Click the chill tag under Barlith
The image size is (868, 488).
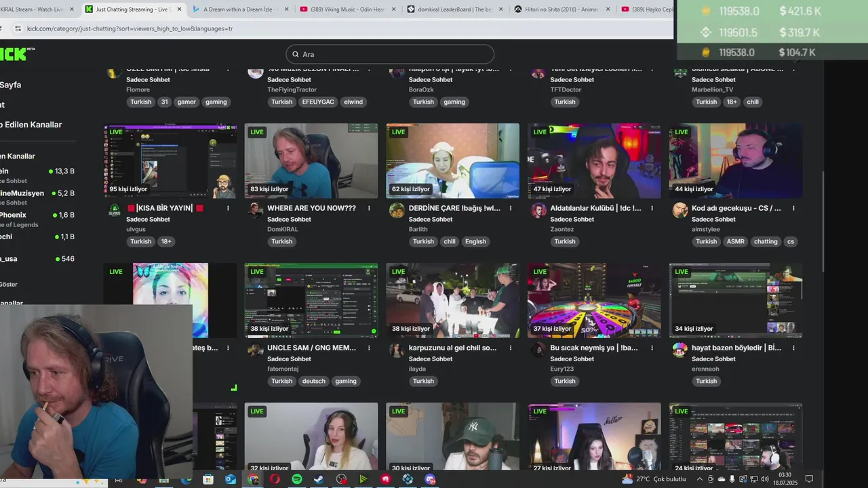pyautogui.click(x=450, y=241)
